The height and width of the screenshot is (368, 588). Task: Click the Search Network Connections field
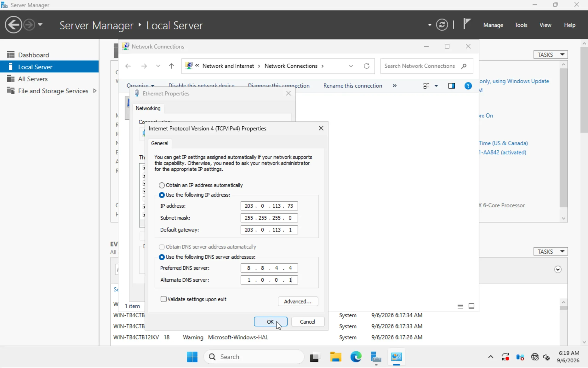427,66
